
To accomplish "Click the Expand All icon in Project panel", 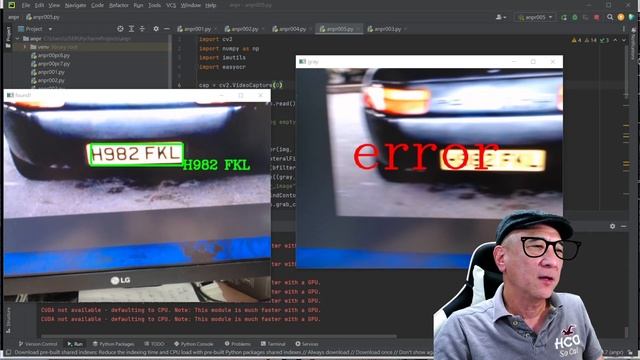I will click(x=131, y=29).
